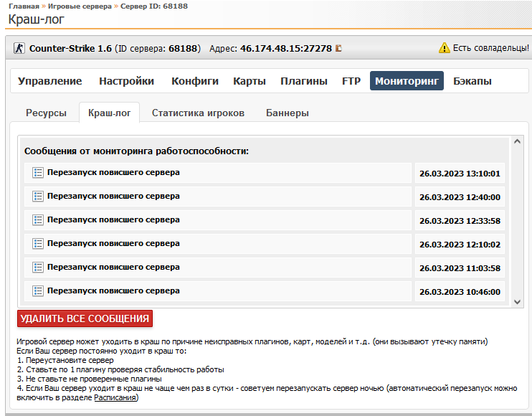Open Сервер ID: 68188 breadcrumb link
This screenshot has width=532, height=416.
tap(154, 6)
